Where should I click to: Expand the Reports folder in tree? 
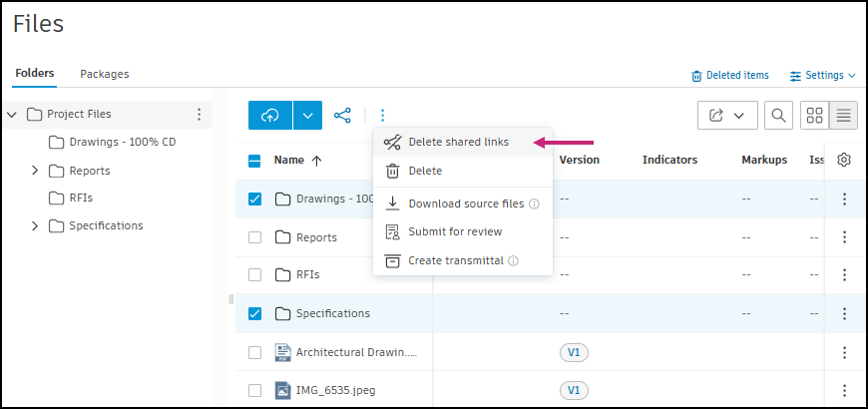click(x=35, y=171)
